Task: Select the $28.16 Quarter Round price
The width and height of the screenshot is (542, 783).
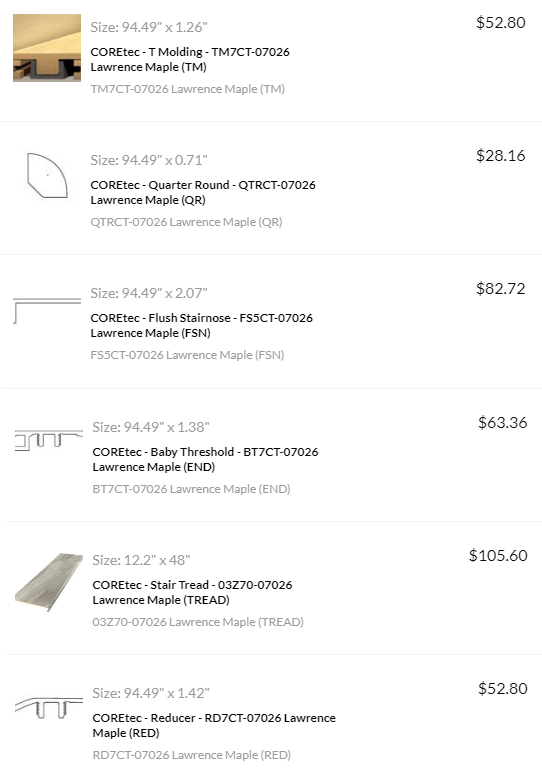Action: (x=501, y=156)
